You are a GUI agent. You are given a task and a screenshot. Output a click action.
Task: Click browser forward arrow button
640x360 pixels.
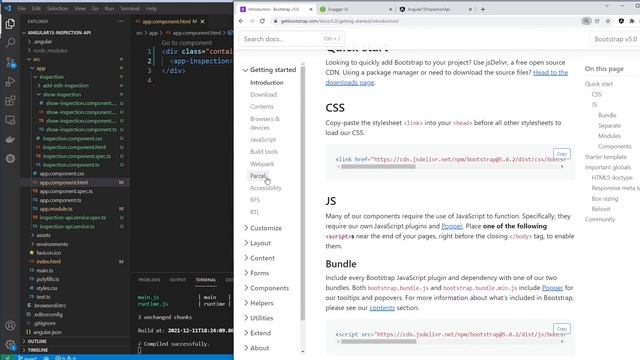click(x=251, y=21)
